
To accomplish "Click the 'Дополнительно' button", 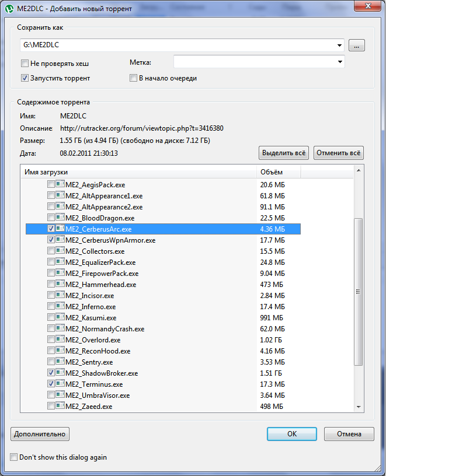I will [40, 434].
